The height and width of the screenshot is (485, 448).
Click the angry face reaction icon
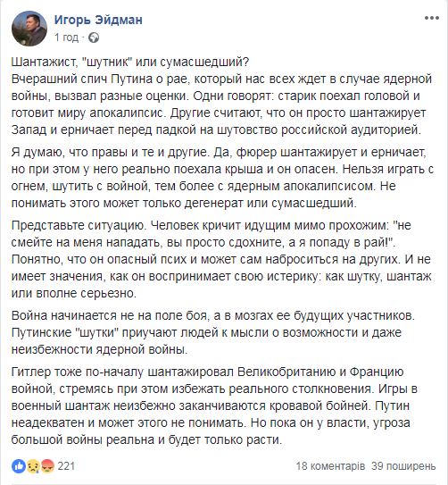pyautogui.click(x=47, y=466)
